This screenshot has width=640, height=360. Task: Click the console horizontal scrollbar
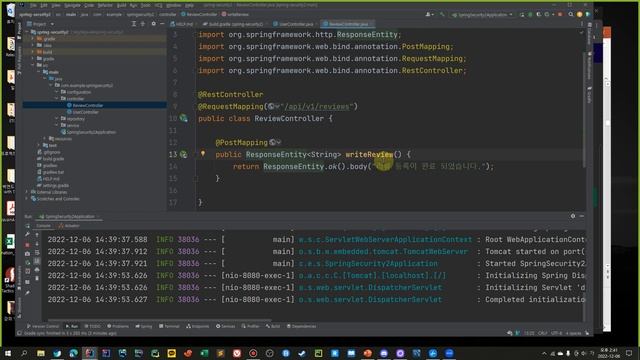pyautogui.click(x=159, y=320)
